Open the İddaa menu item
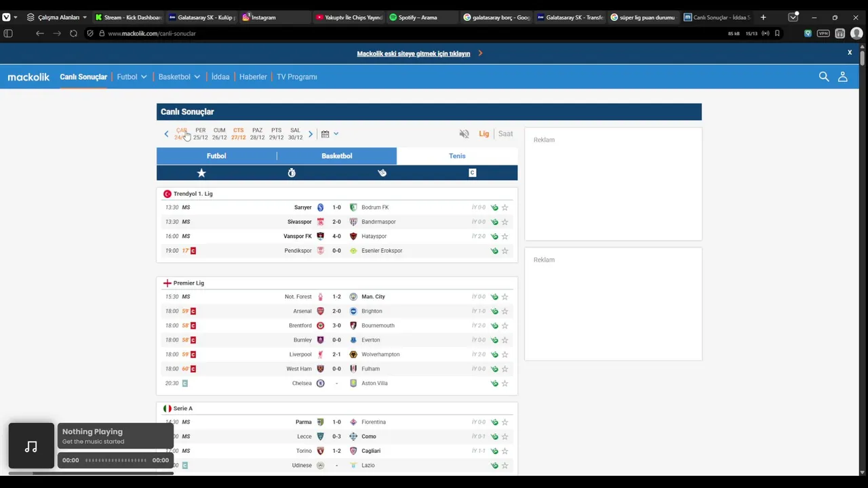868x488 pixels. click(220, 77)
